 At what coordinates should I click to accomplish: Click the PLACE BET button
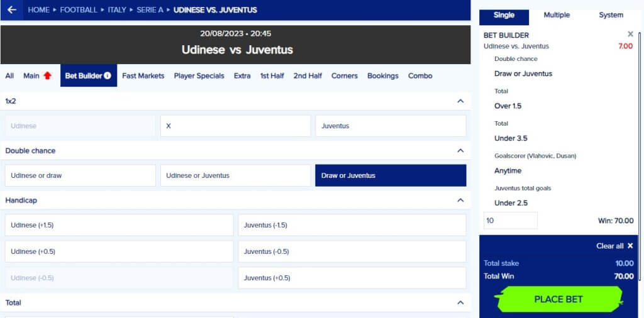coord(558,299)
